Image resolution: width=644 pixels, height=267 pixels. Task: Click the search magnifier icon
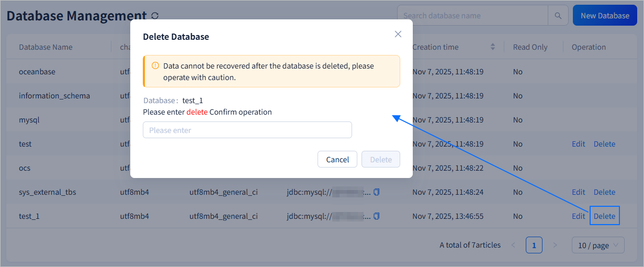click(x=558, y=16)
